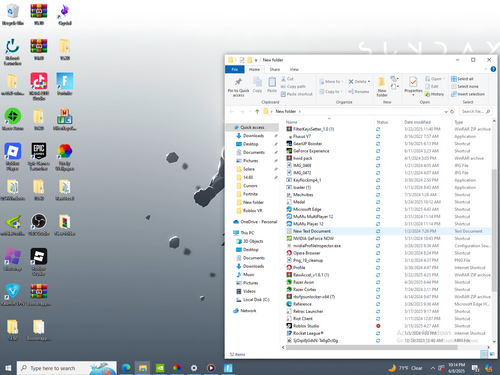
Task: Open the View ribbon tab
Action: coord(294,69)
